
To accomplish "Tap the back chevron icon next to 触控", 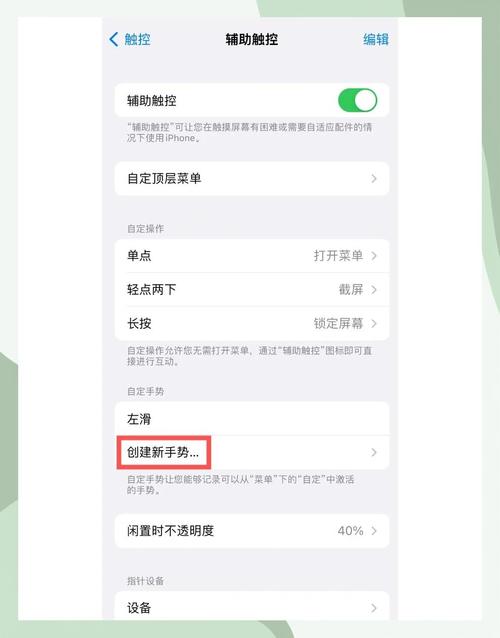I will coord(114,39).
